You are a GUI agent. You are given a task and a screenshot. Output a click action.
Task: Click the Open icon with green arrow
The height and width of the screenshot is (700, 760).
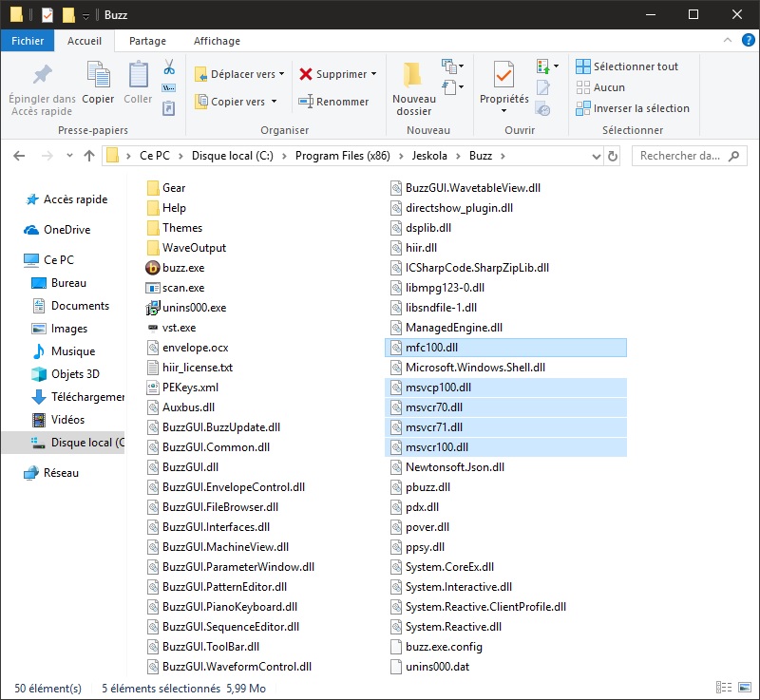tap(542, 66)
